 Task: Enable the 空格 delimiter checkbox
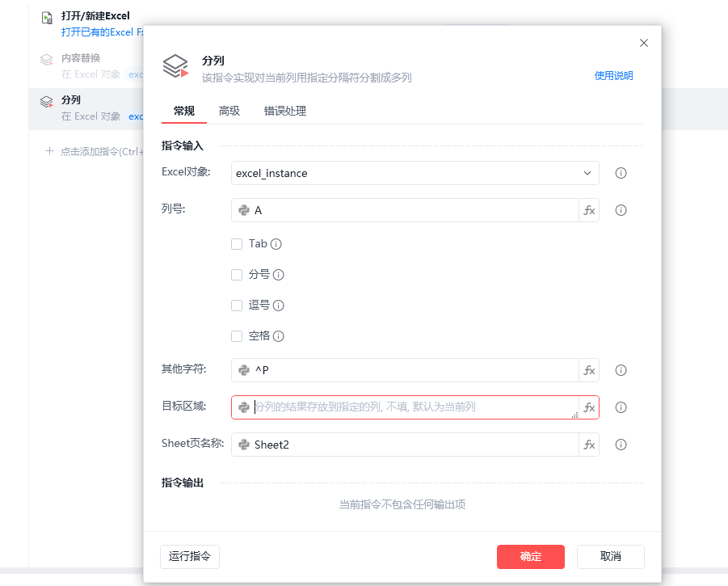(x=237, y=336)
